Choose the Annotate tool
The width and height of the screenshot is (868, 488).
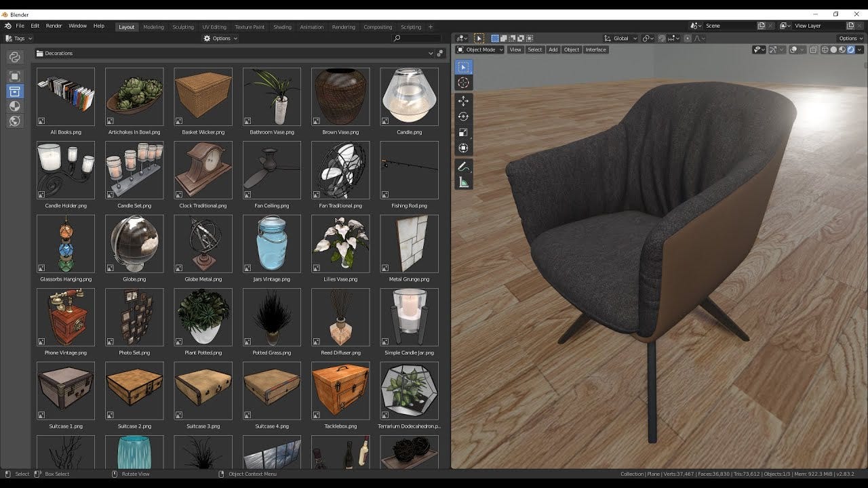coord(464,165)
